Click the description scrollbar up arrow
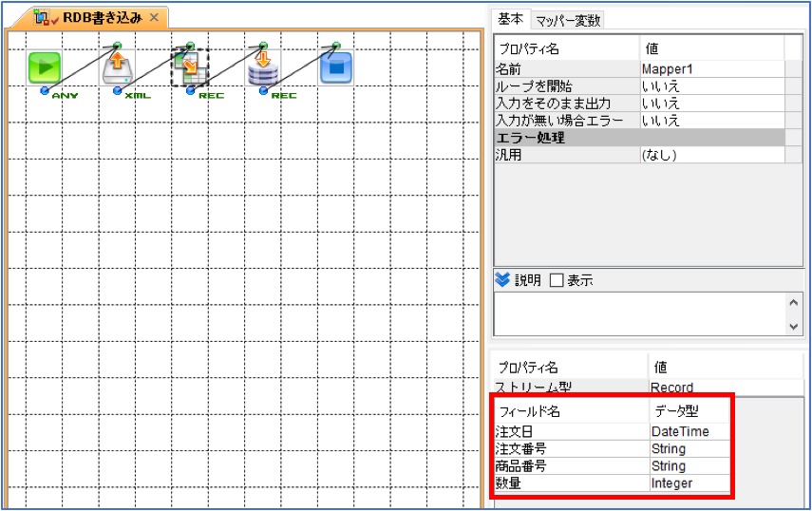Viewport: 812px width, 511px height. (x=793, y=302)
